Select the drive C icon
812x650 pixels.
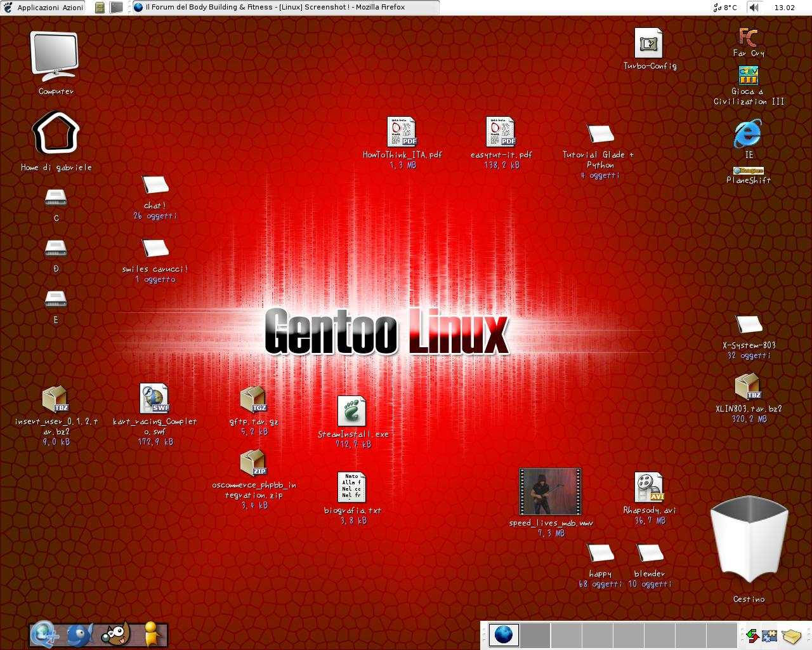[56, 199]
